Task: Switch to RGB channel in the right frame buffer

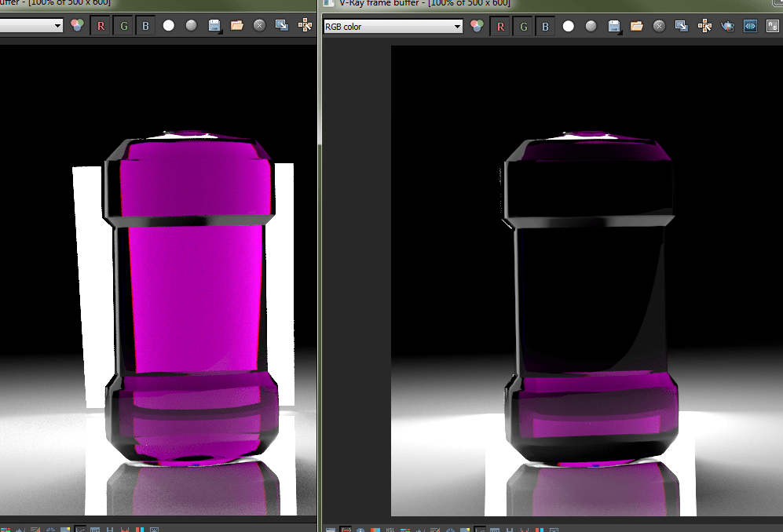Action: (x=477, y=26)
